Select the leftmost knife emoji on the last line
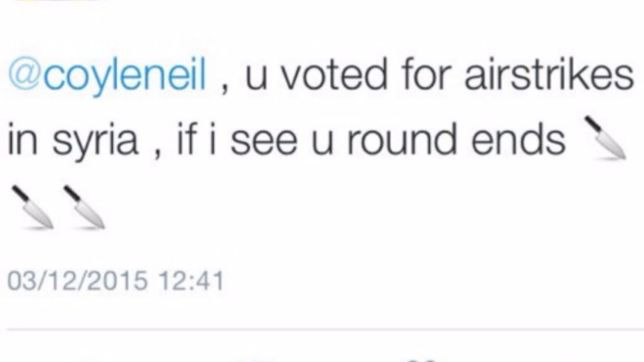The height and width of the screenshot is (362, 644). pos(33,206)
